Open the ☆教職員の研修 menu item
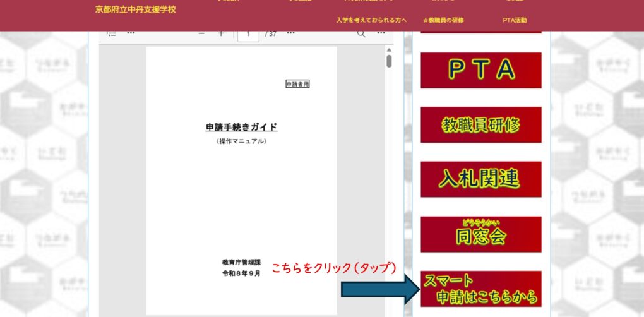 click(444, 20)
